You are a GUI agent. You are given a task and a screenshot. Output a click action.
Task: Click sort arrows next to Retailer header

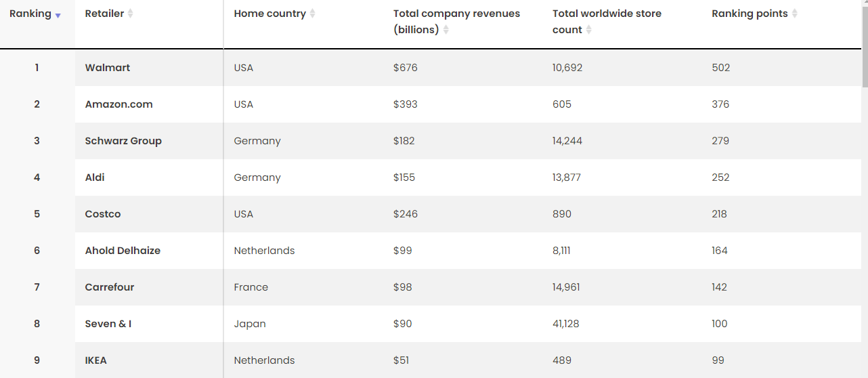click(131, 14)
